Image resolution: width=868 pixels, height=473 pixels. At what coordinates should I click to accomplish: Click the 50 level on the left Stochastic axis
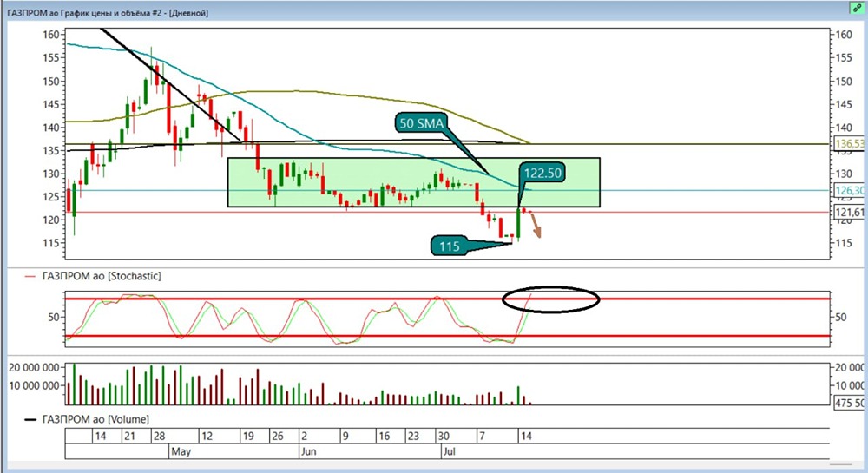click(x=53, y=317)
